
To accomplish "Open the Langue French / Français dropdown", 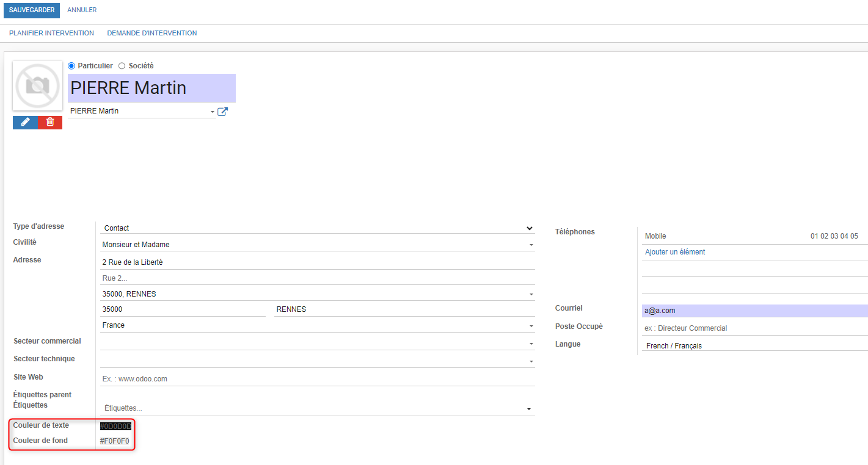I will click(755, 345).
